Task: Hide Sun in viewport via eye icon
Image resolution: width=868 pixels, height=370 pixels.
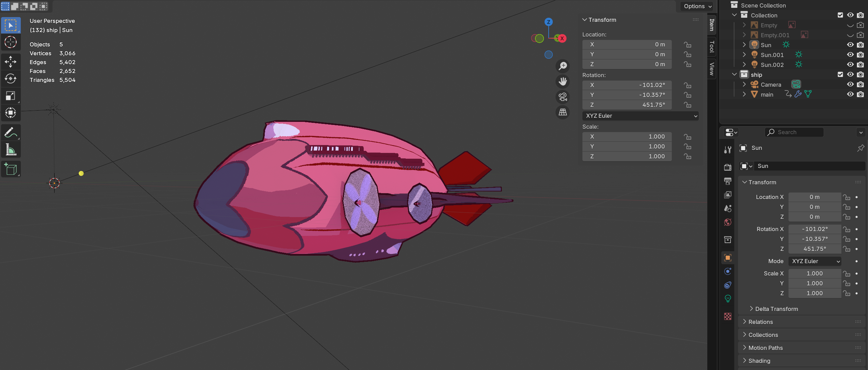Action: (850, 45)
